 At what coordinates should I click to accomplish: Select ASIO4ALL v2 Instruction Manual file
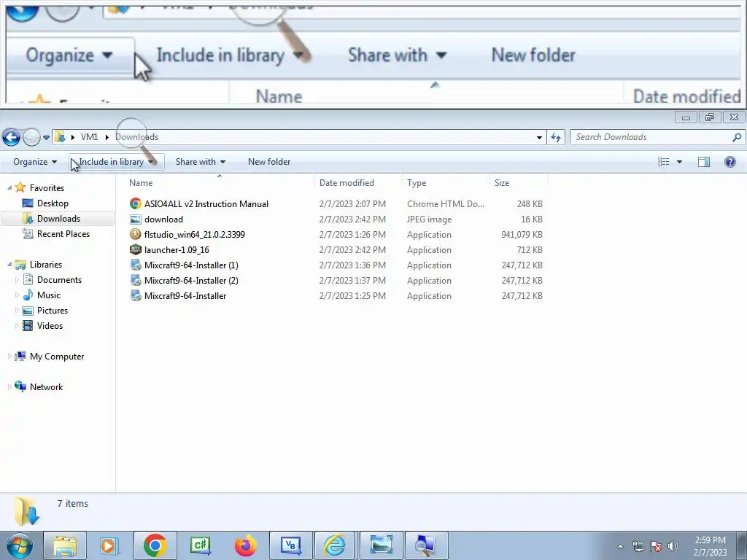[206, 204]
